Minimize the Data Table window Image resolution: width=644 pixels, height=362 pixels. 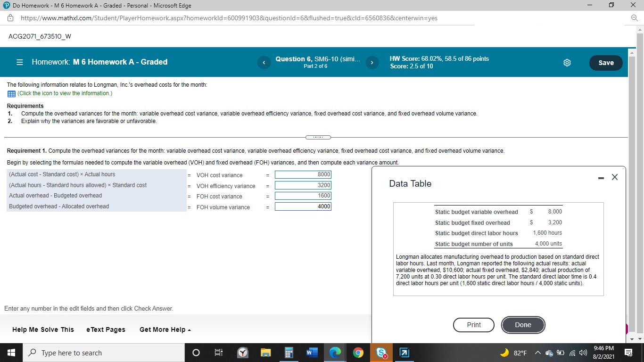pyautogui.click(x=601, y=177)
